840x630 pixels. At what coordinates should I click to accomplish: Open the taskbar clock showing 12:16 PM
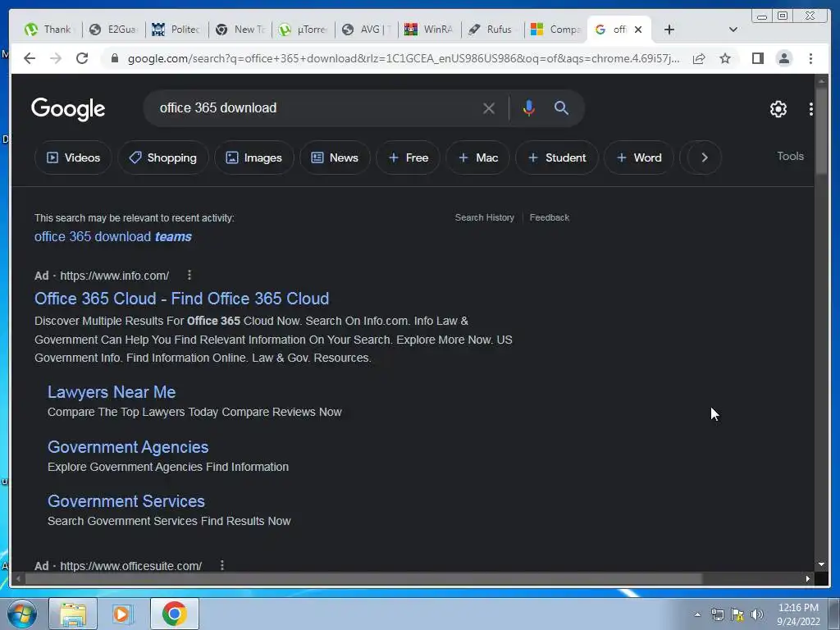(x=798, y=614)
